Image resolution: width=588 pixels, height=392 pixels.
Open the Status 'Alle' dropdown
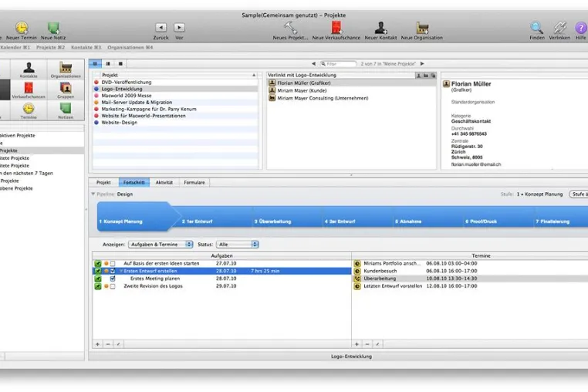click(x=238, y=244)
